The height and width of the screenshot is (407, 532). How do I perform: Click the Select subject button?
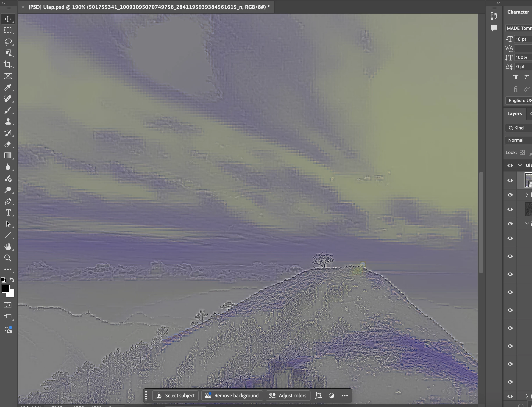[176, 396]
